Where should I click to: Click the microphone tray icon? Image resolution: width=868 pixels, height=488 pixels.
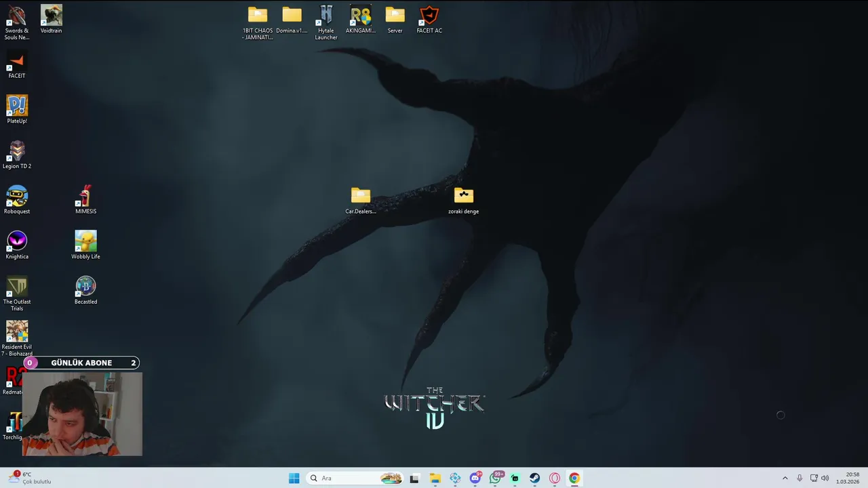pos(800,479)
